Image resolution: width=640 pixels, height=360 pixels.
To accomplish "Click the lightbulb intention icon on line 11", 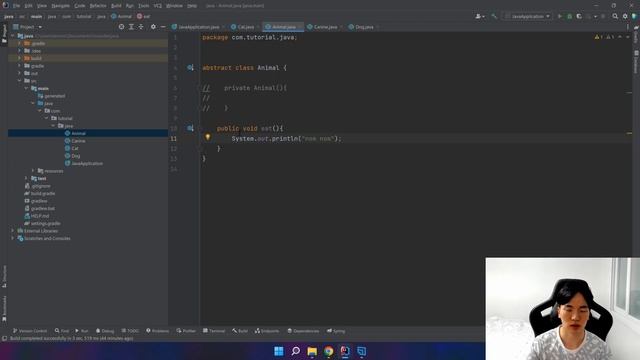I will click(x=207, y=137).
